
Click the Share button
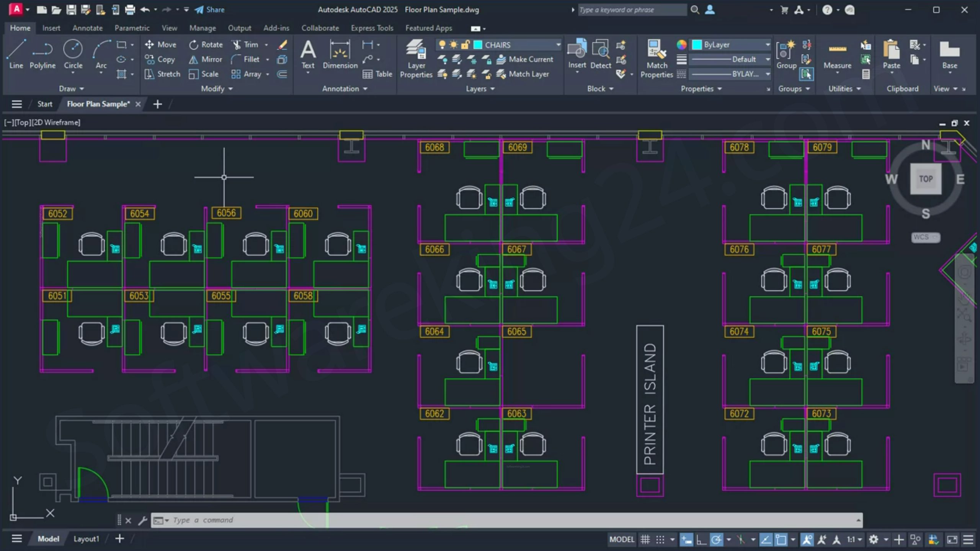tap(209, 10)
